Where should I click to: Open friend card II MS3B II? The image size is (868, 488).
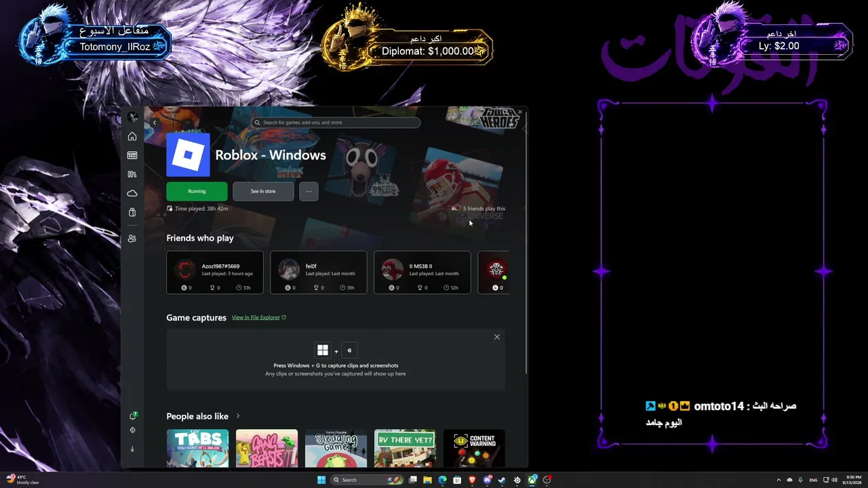click(422, 272)
